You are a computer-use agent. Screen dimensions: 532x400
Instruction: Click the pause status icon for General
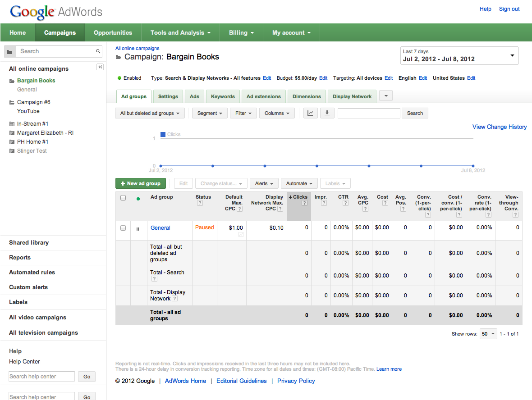138,228
